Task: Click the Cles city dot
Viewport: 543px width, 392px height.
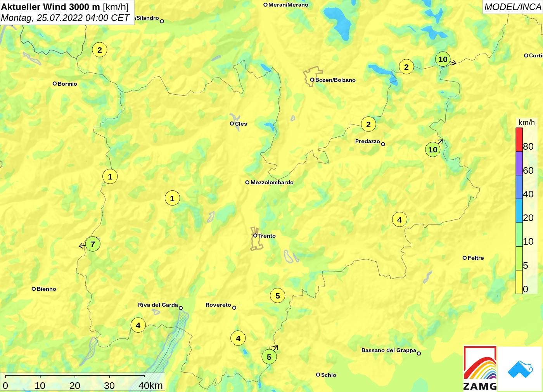Action: point(232,124)
